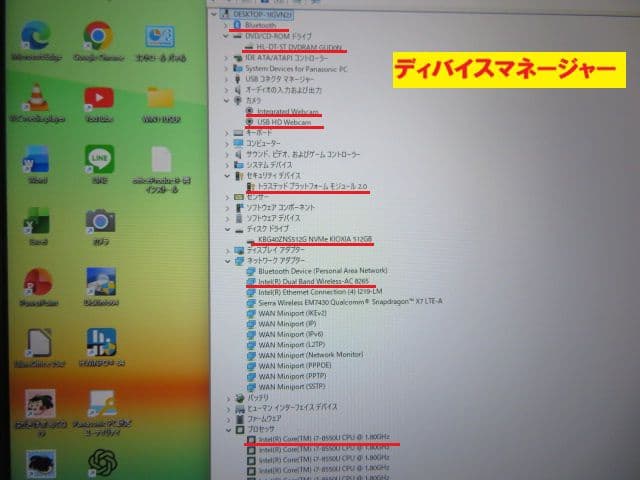Select Intel(R) Ethernet Connection (4) I219-LM
The image size is (640, 480).
click(x=320, y=292)
